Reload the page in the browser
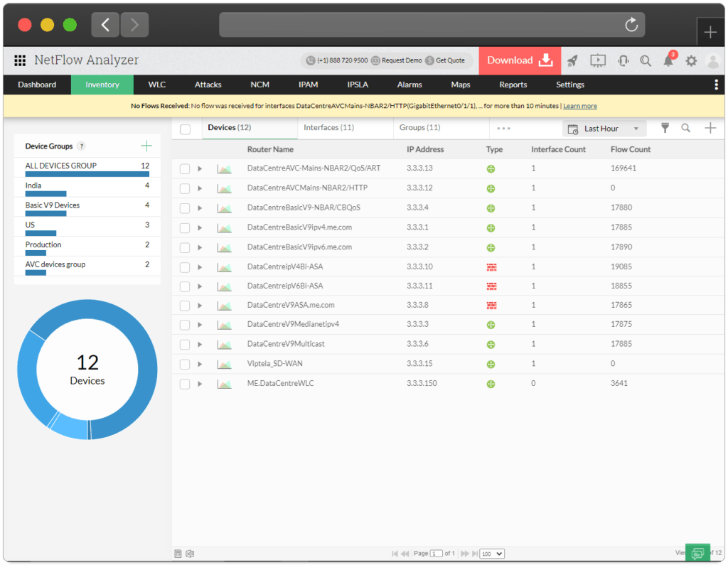Viewport: 728px width, 565px height. pos(631,25)
